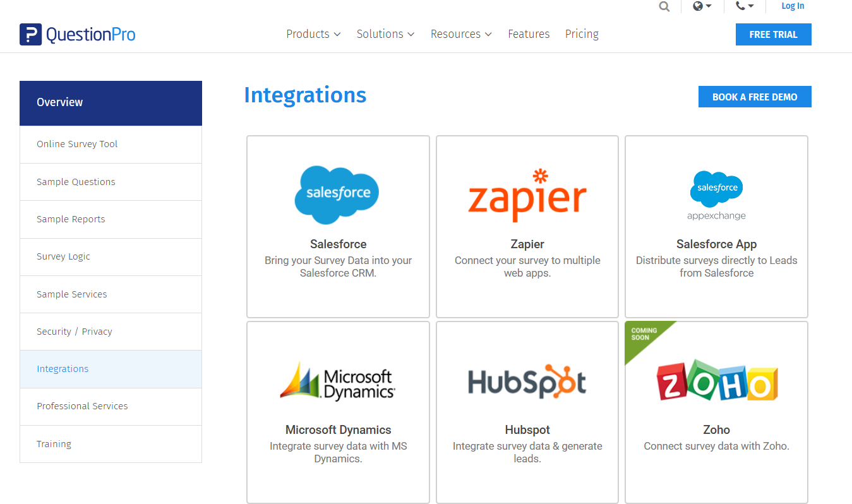Click 'Integrate survey data & generate leads.' text
This screenshot has width=852, height=504.
tap(527, 452)
